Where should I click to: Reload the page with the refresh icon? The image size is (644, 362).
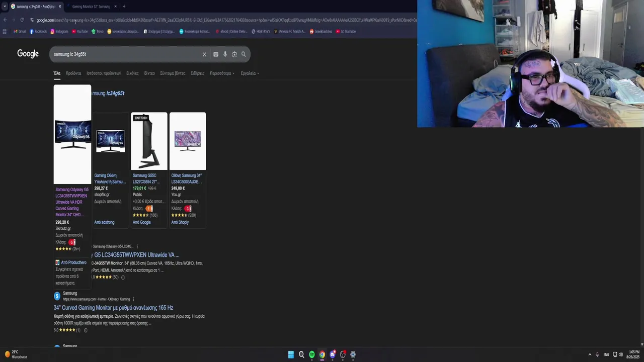[x=22, y=20]
